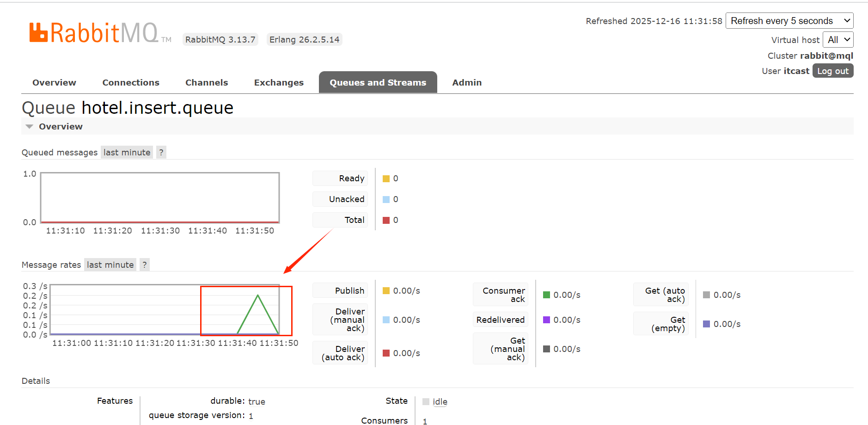Viewport: 868px width, 425px height.
Task: Click the Get (empty) violet swatch
Action: point(707,324)
